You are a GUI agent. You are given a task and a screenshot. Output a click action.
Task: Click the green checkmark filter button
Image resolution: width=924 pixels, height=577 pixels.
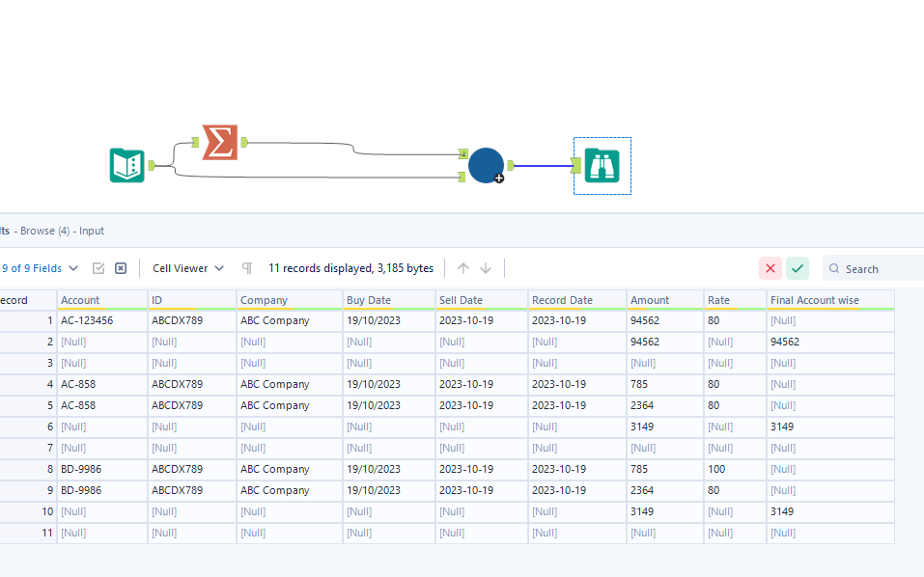click(x=797, y=267)
